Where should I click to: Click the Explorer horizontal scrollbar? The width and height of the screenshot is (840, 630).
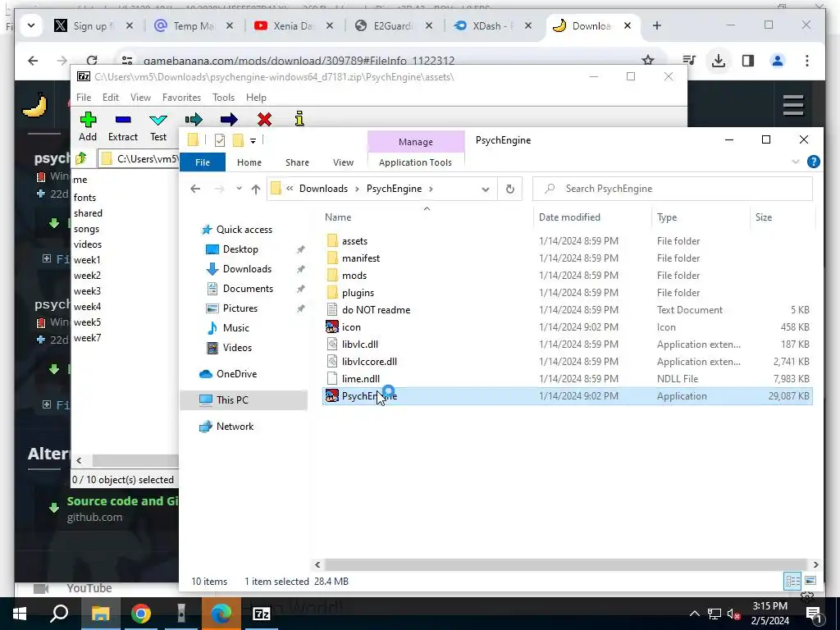(x=567, y=564)
